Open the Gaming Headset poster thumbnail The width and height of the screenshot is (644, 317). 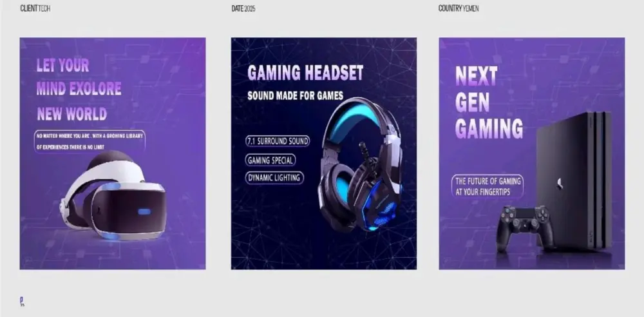[x=324, y=154]
